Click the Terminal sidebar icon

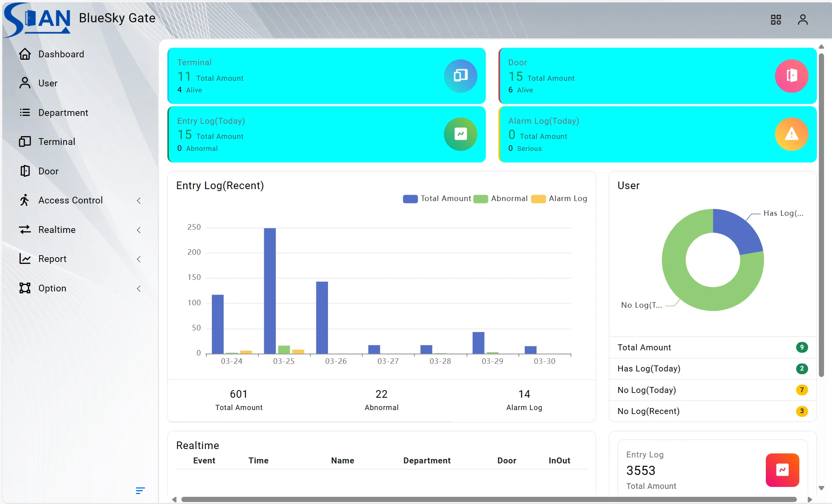25,141
